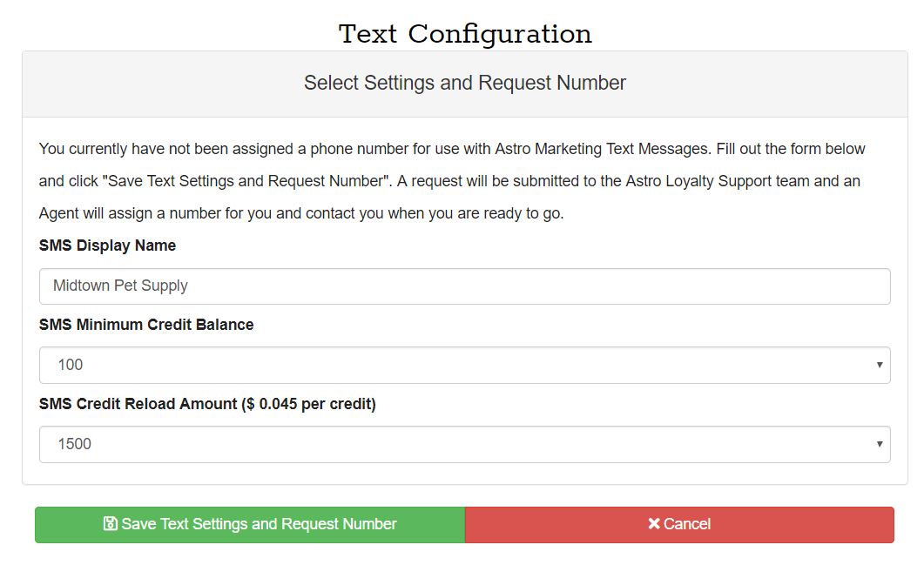The image size is (924, 565).
Task: Click the Astro Marketing Text Messages phrase
Action: 601,149
